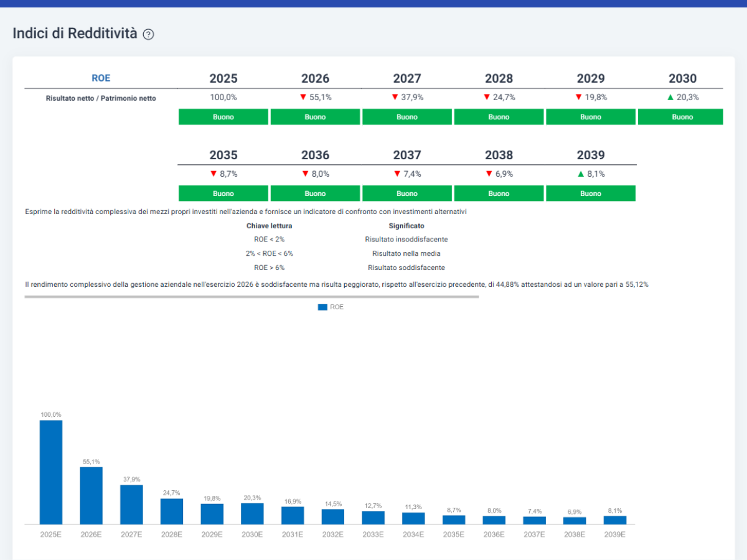Screen dimensions: 747x560
Task: Click the 2025E bar in chart
Action: (x=51, y=472)
